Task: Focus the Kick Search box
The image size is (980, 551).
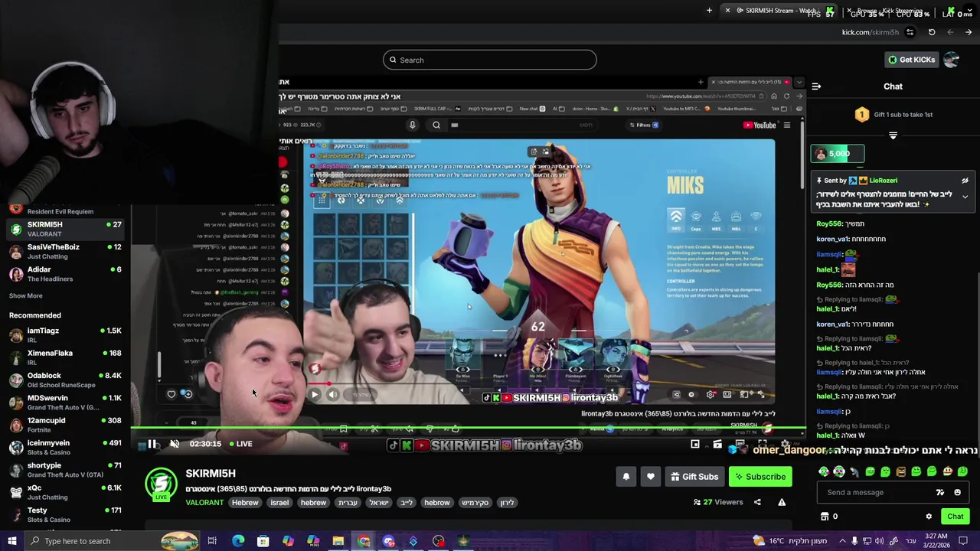Action: pos(490,60)
